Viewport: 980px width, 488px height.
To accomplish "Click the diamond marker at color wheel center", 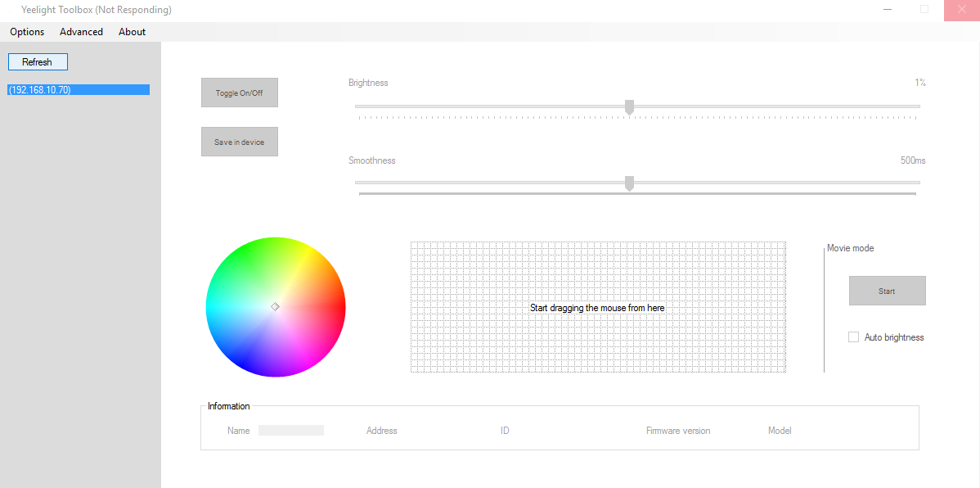I will pos(276,306).
